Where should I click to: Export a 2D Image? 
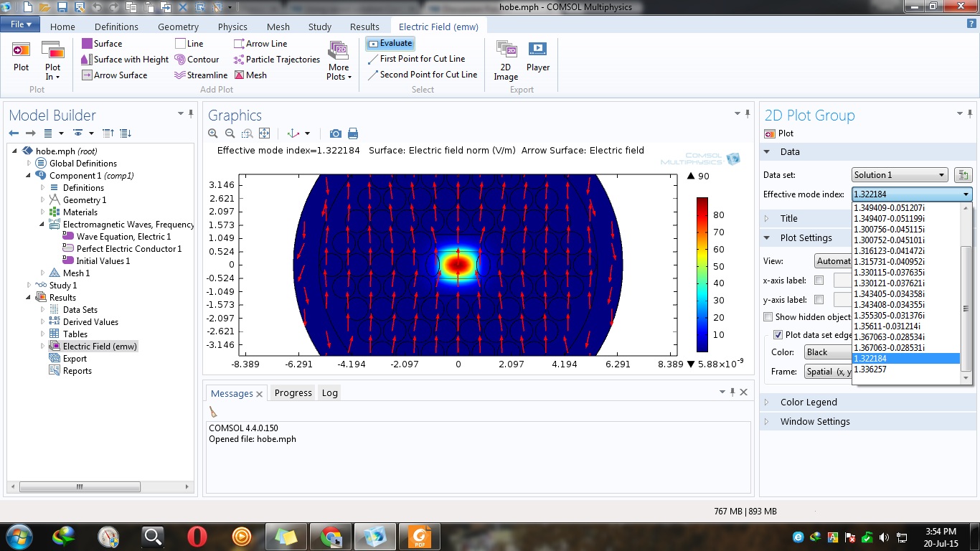[506, 61]
